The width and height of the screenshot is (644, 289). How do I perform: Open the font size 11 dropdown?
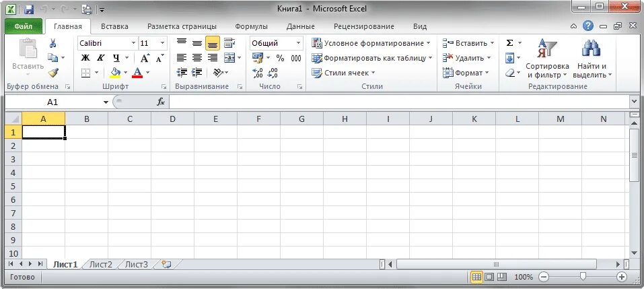click(163, 43)
